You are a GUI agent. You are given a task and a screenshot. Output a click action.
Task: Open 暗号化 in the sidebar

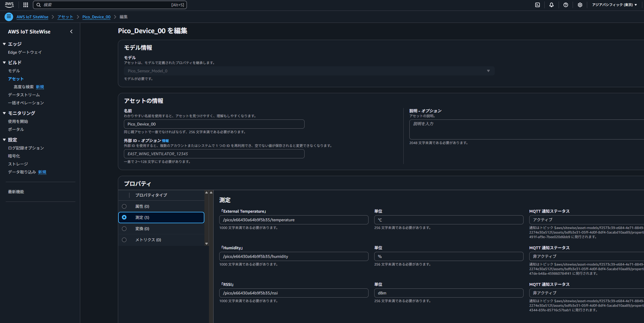pyautogui.click(x=14, y=156)
